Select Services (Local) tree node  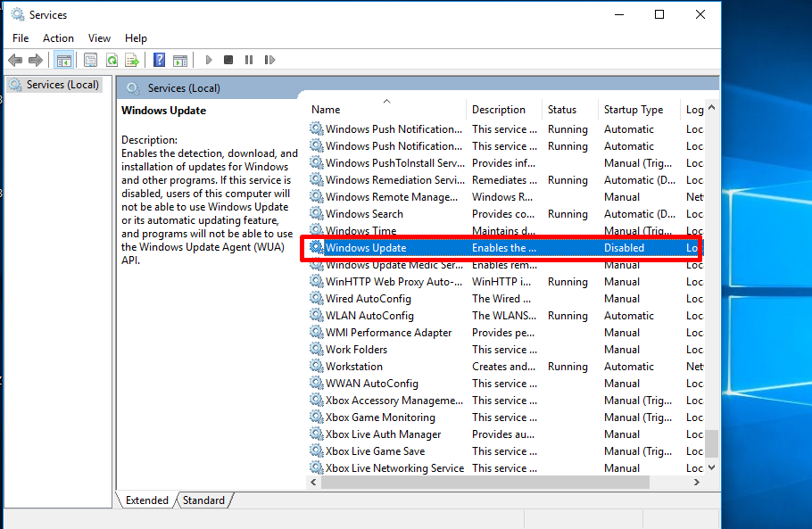(55, 85)
